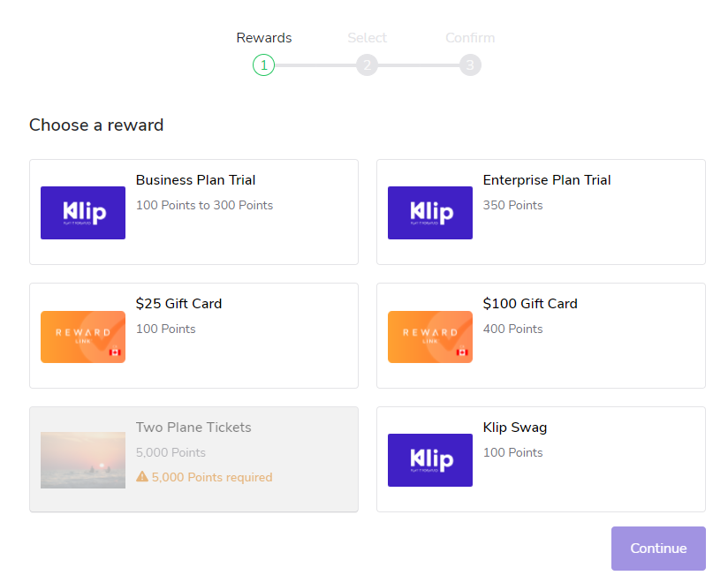Screen dimensions: 728x583
Task: Click the orange Reward Link image for $25 Gift Card
Action: coord(83,337)
